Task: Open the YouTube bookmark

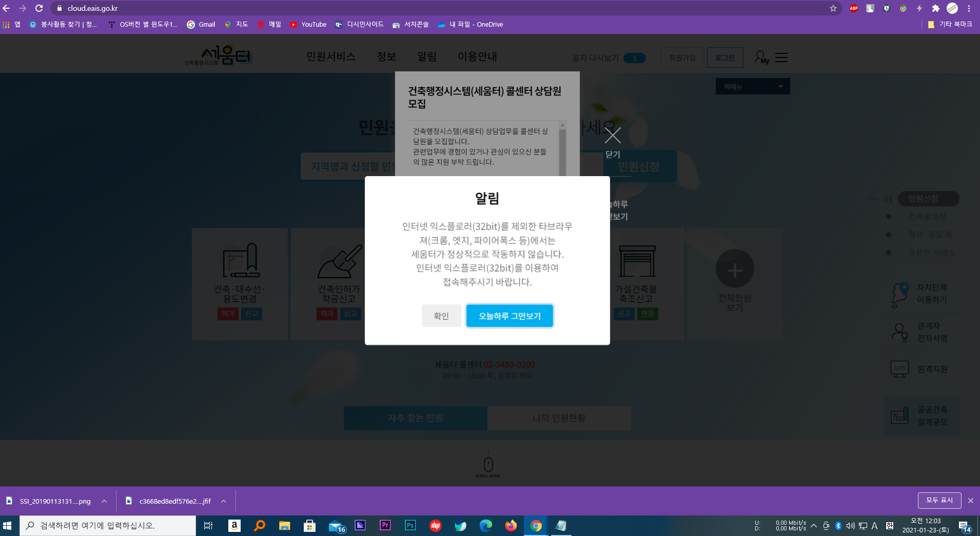Action: (x=308, y=24)
